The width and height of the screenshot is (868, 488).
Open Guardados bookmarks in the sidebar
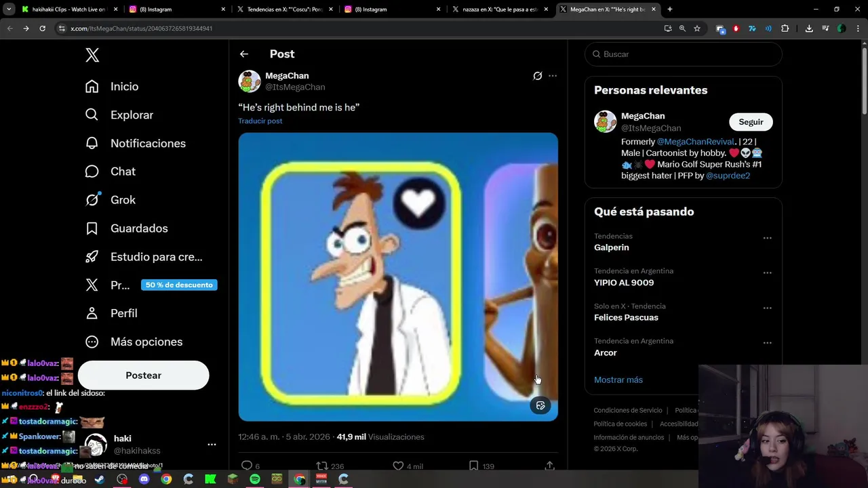coord(126,228)
